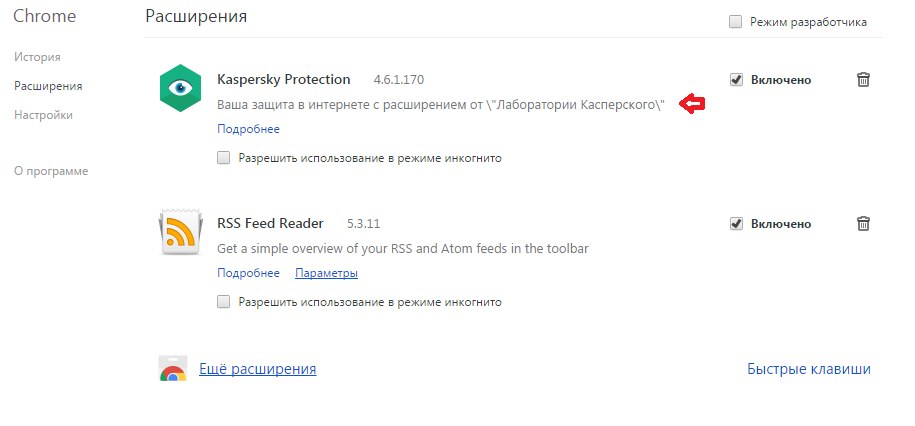The width and height of the screenshot is (915, 426).
Task: Delete Kaspersky Protection using its trash icon
Action: tap(863, 79)
